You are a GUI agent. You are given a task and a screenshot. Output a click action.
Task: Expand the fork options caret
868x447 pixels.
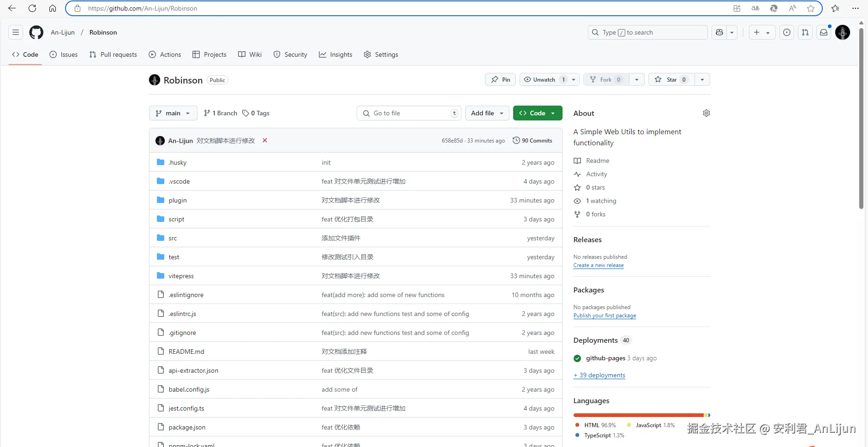pyautogui.click(x=637, y=79)
